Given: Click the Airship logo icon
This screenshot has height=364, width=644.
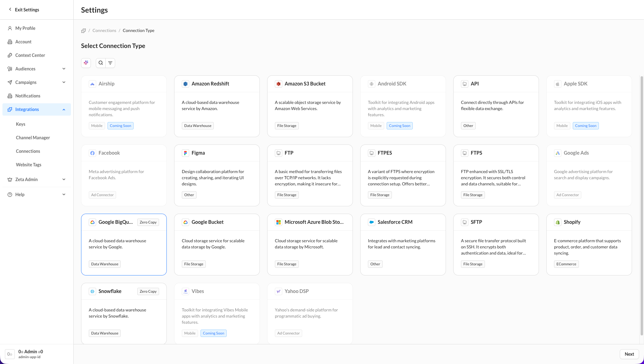Looking at the screenshot, I should click(92, 84).
